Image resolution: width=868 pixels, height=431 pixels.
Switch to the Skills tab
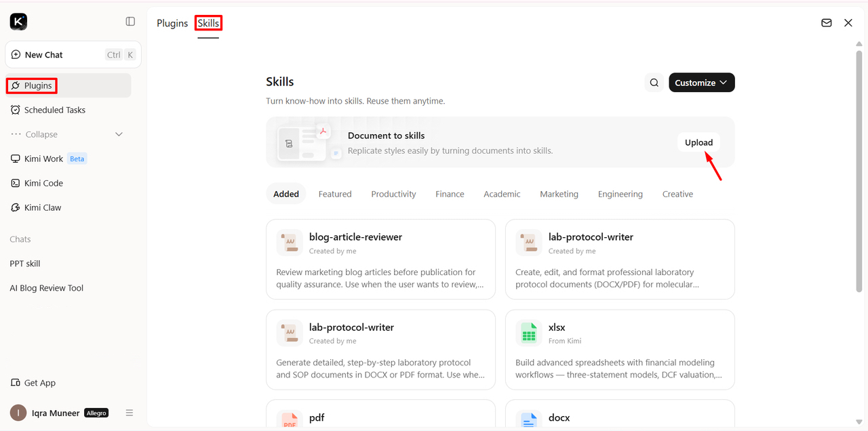[208, 23]
